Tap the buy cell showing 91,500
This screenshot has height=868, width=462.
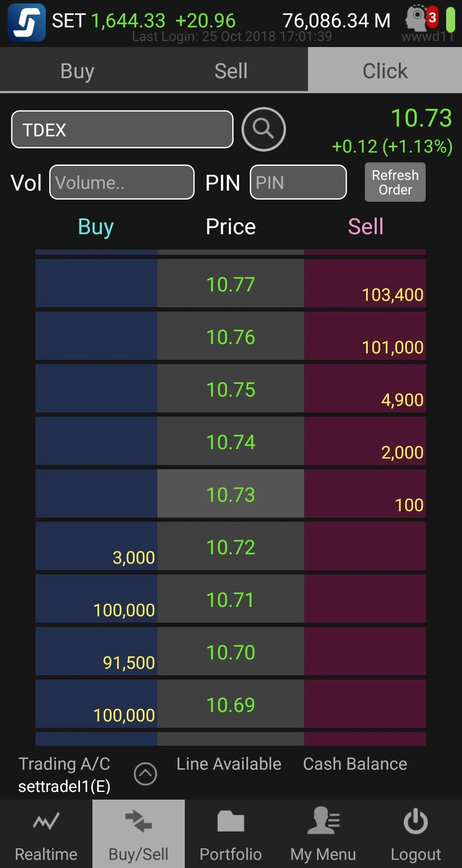pos(96,651)
